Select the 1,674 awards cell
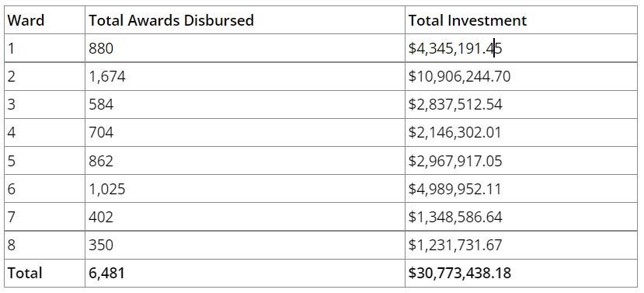Viewport: 644px width, 293px height. coord(245,76)
